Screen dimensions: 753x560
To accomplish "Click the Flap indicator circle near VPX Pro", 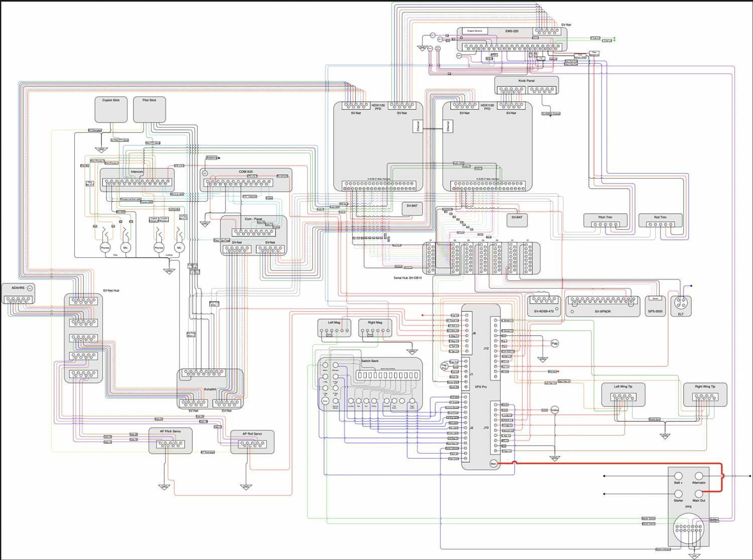I will click(555, 343).
